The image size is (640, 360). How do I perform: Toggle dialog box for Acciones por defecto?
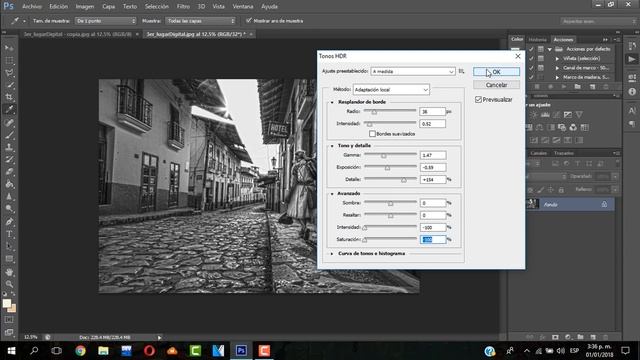[x=541, y=49]
